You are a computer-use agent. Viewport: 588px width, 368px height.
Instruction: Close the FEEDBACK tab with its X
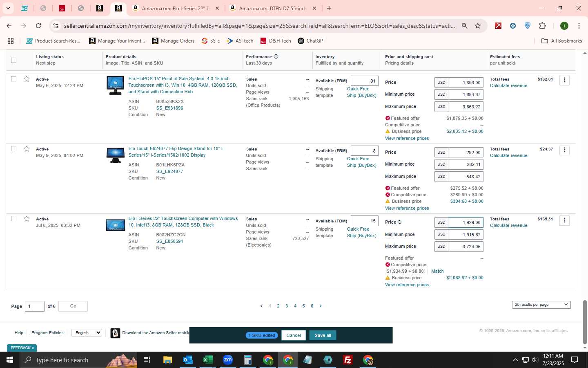click(x=33, y=348)
